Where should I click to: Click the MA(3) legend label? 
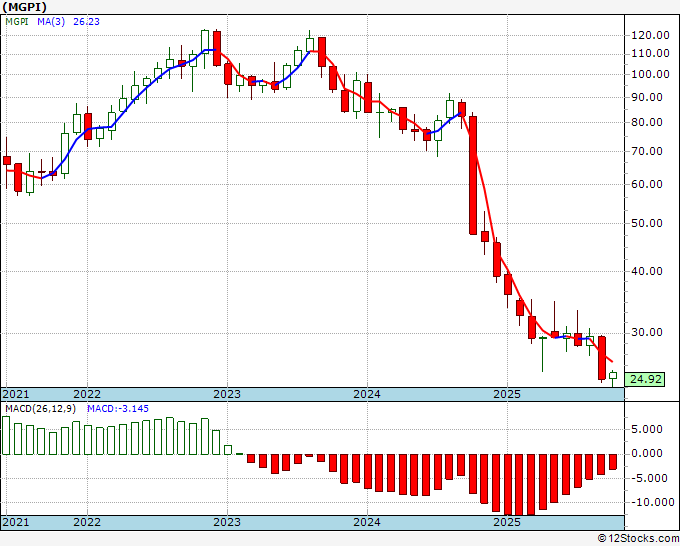[x=51, y=21]
